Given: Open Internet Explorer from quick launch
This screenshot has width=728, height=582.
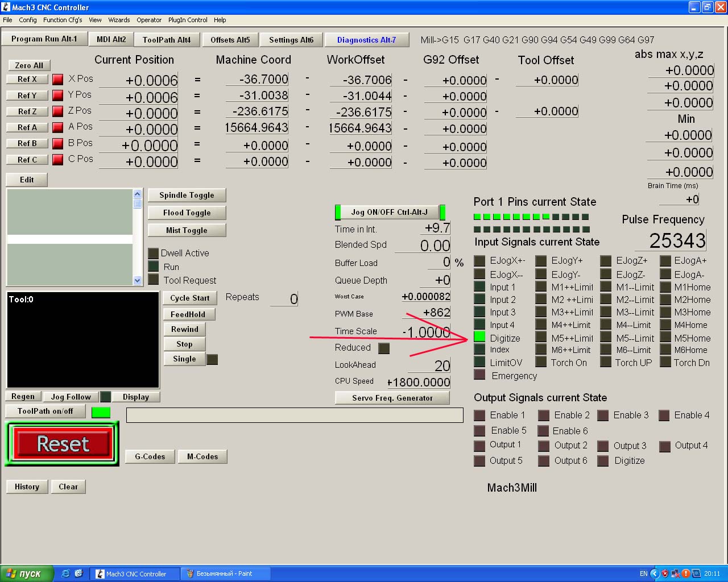Looking at the screenshot, I should (x=65, y=573).
